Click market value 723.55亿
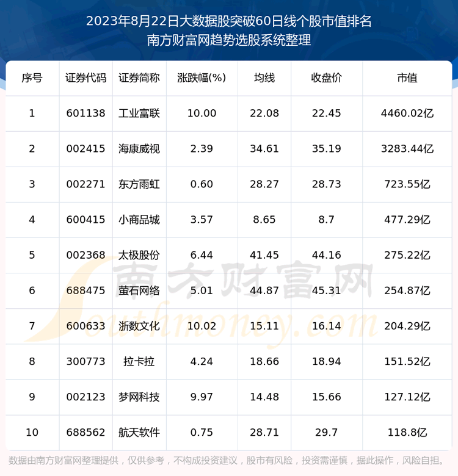This screenshot has height=476, width=458. [407, 184]
